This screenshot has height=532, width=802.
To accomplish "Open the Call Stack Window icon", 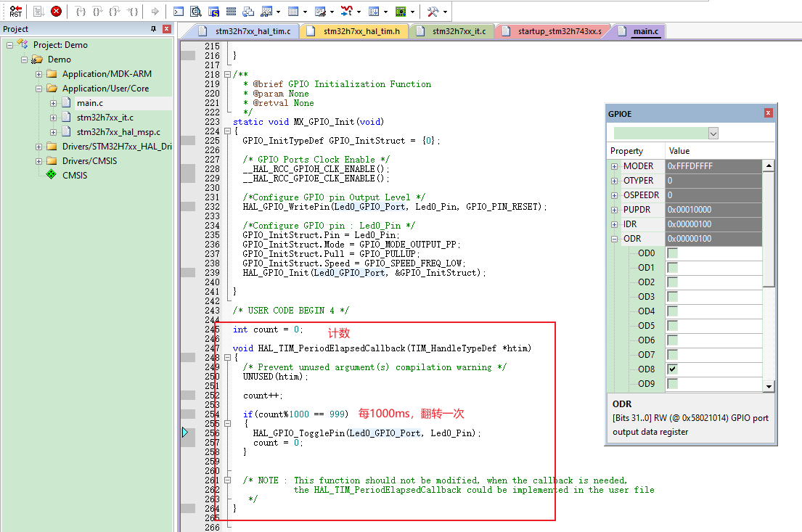I will pyautogui.click(x=248, y=12).
